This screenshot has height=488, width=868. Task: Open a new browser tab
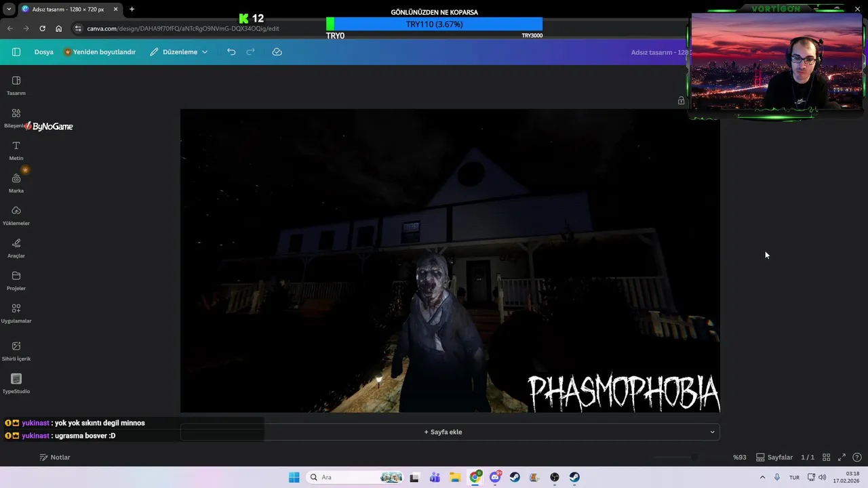(x=132, y=9)
